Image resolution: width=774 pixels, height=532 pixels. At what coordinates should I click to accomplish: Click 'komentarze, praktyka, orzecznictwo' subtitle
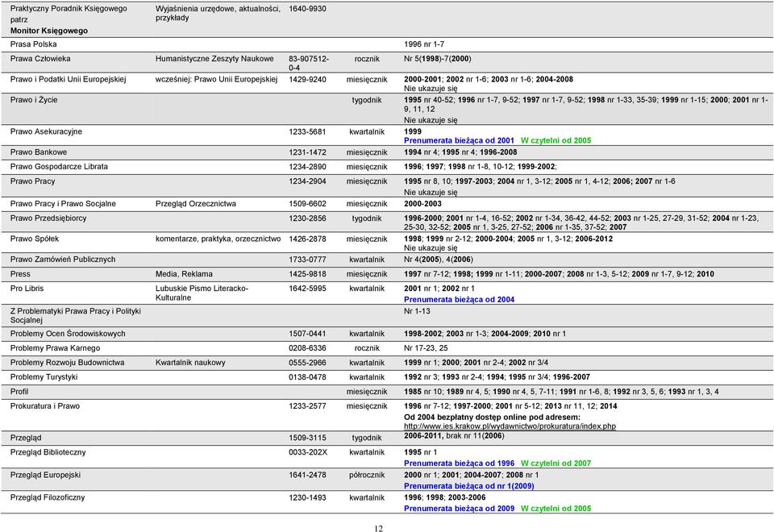tap(218, 239)
